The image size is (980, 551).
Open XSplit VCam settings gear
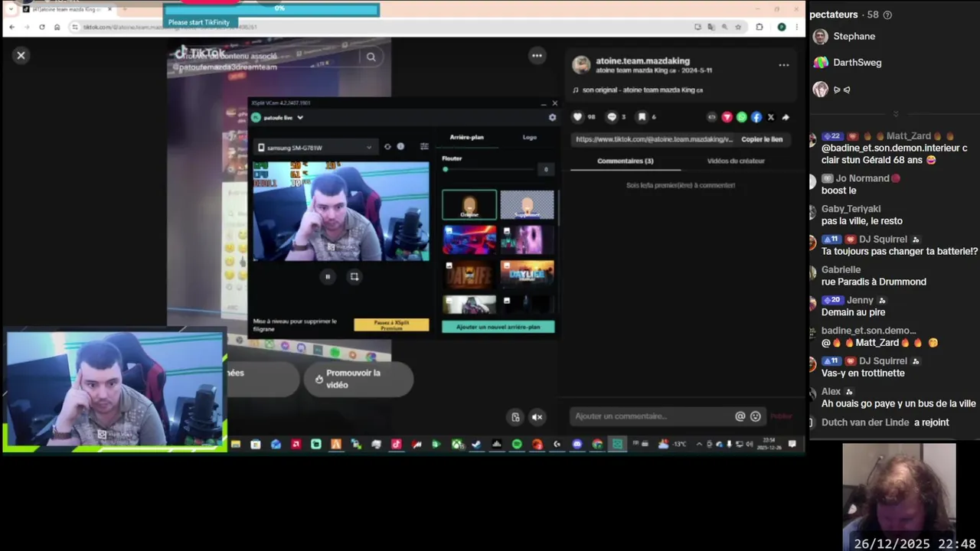[552, 118]
